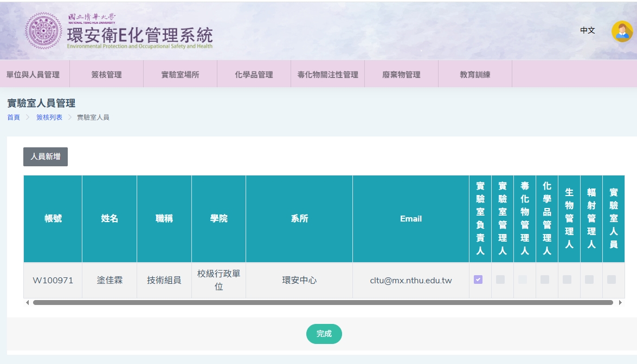The image size is (637, 364).
Task: Open the 簽核管理 menu
Action: coord(106,75)
